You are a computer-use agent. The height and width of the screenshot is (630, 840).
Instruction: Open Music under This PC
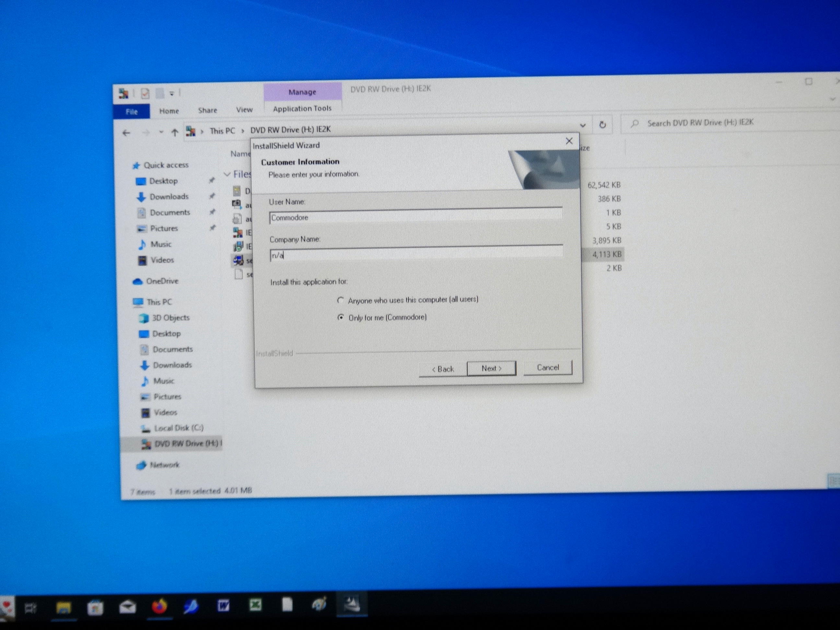coord(164,381)
